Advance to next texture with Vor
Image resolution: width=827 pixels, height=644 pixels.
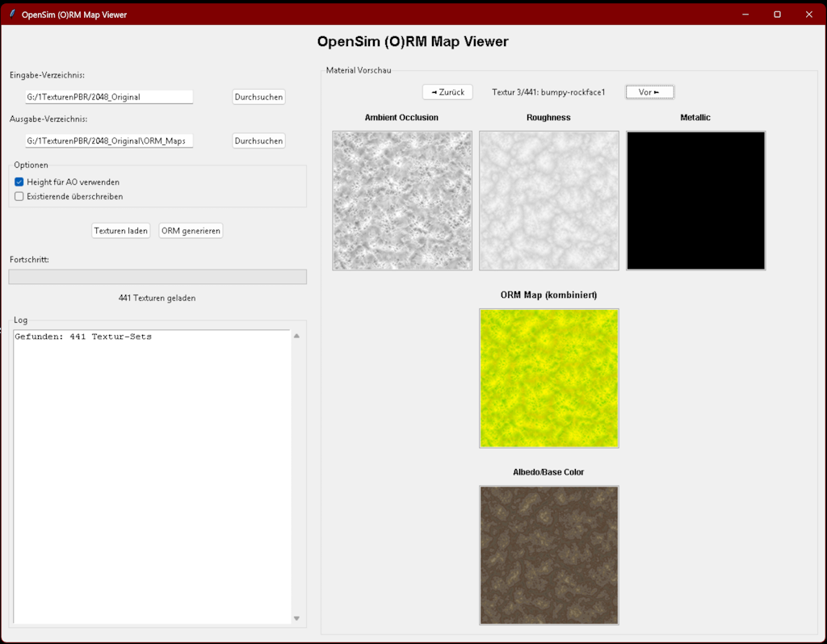pyautogui.click(x=649, y=92)
